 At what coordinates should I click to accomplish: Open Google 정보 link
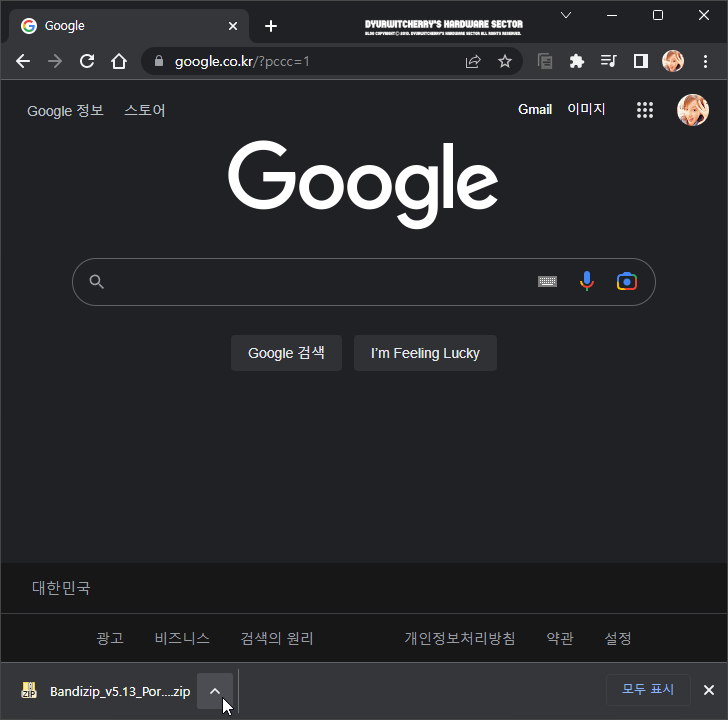click(65, 110)
